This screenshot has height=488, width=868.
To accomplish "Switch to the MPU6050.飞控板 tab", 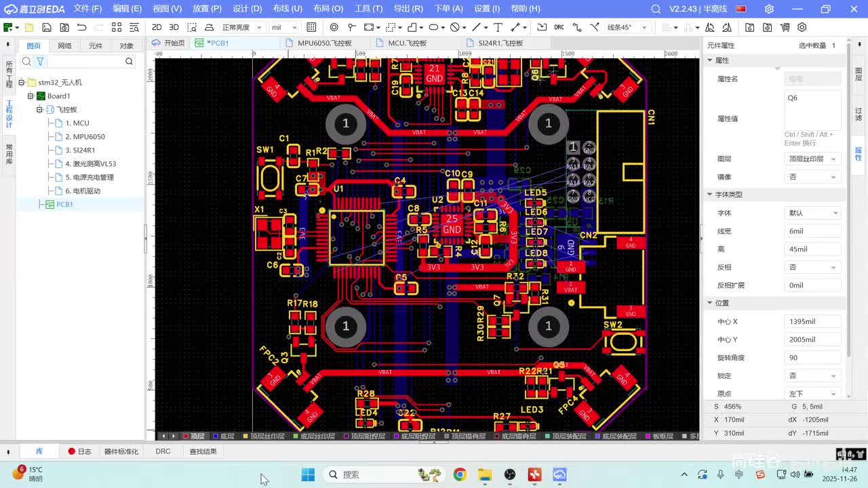I will tap(324, 43).
